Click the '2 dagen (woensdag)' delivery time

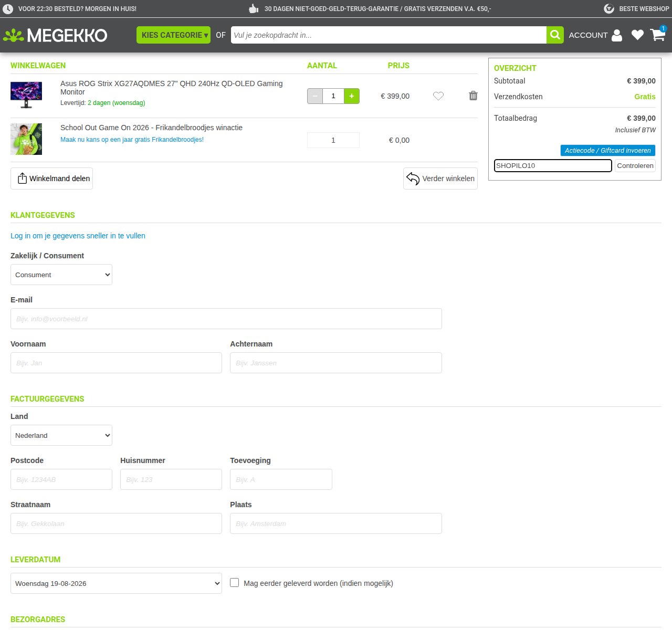117,103
